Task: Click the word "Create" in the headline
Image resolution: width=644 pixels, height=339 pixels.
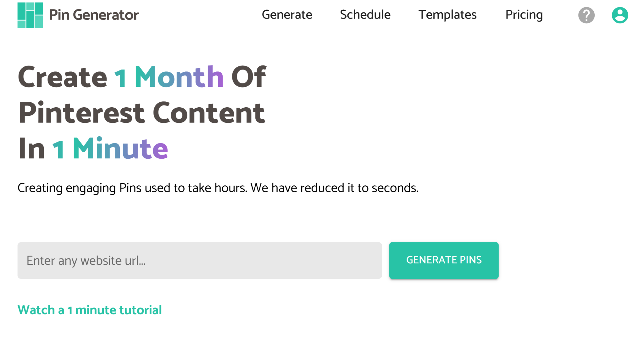Action: tap(63, 77)
